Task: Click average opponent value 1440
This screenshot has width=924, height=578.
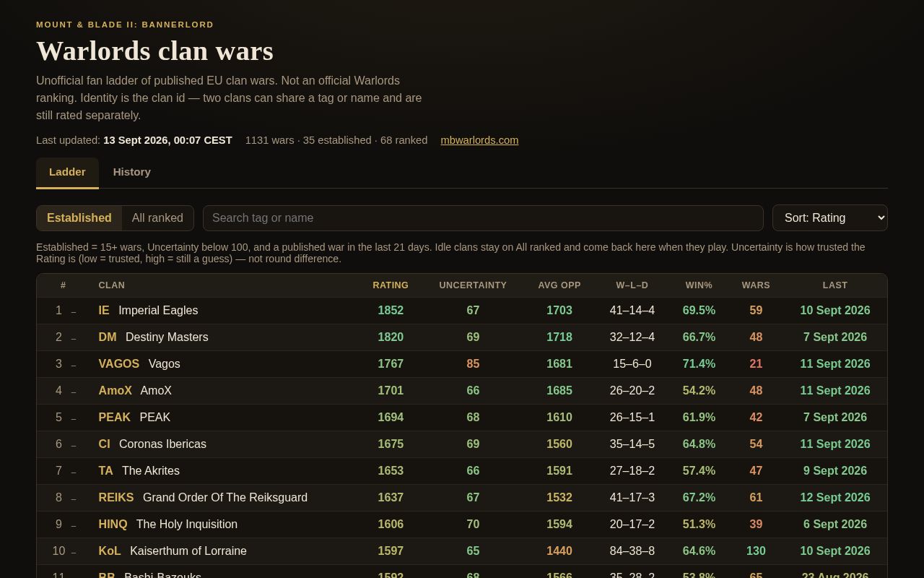Action: (559, 551)
